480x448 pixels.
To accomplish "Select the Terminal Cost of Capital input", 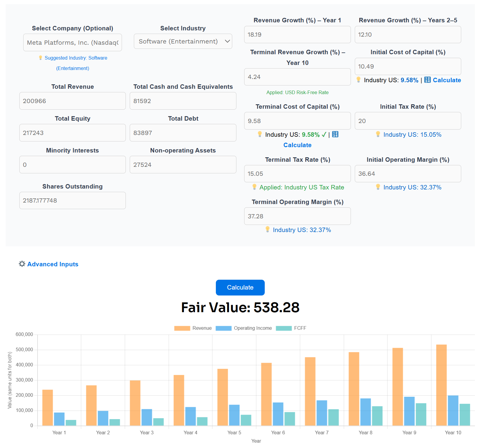I will point(298,121).
